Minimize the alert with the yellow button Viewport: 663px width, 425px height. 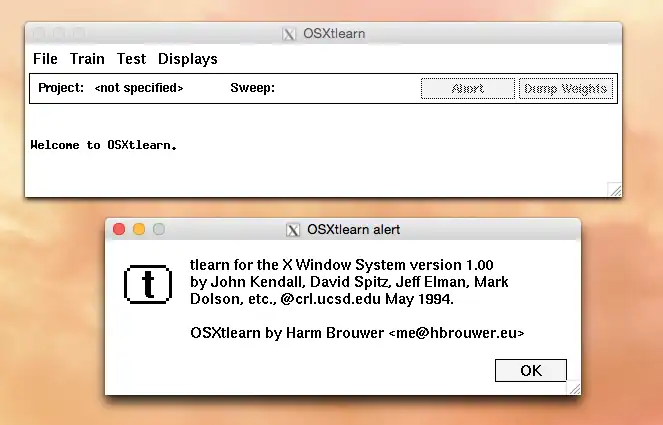139,229
